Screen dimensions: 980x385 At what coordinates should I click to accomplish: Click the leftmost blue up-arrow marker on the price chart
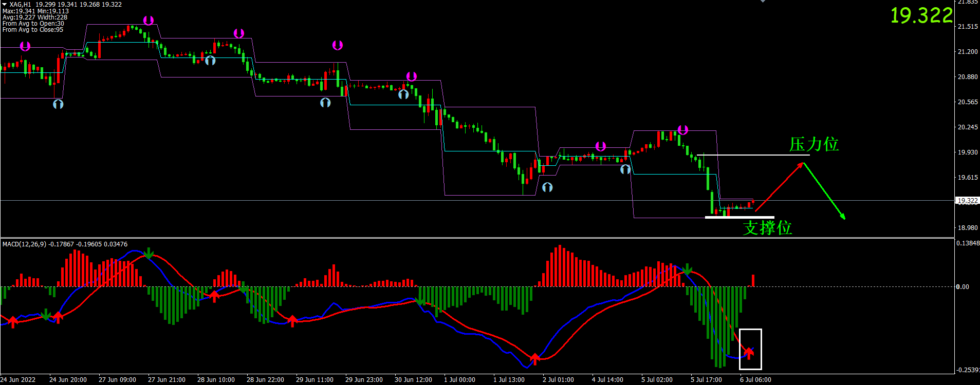click(x=58, y=104)
